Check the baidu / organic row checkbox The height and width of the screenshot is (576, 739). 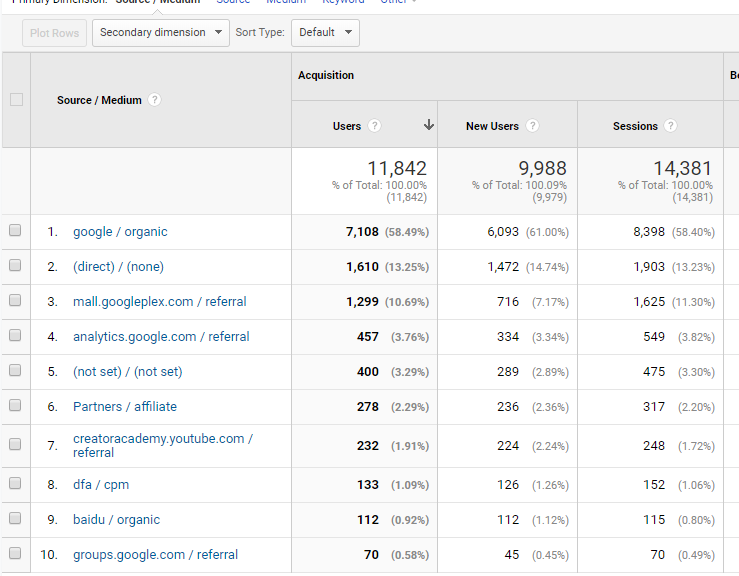(15, 518)
